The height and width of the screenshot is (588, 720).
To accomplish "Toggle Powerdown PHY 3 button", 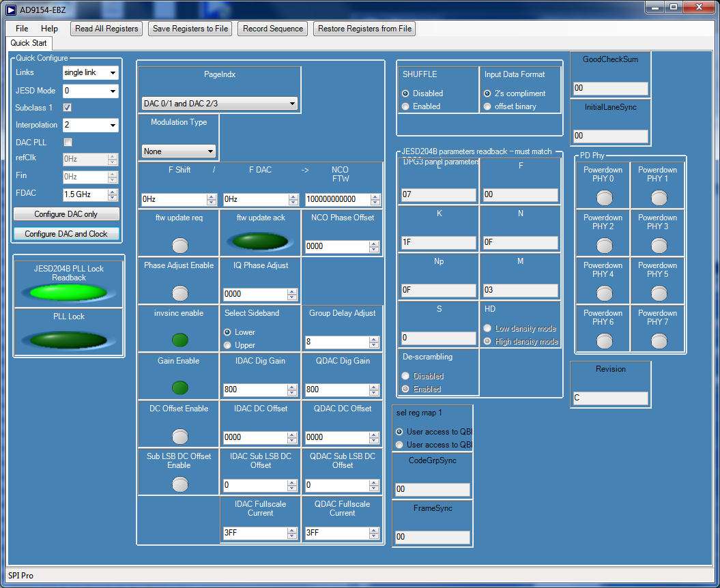I will (659, 246).
